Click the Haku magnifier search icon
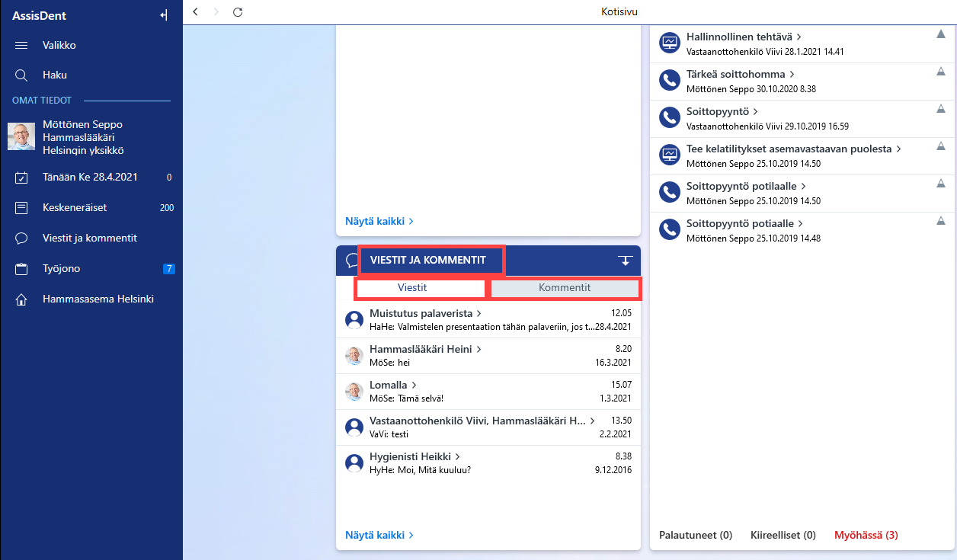The image size is (957, 560). [21, 75]
